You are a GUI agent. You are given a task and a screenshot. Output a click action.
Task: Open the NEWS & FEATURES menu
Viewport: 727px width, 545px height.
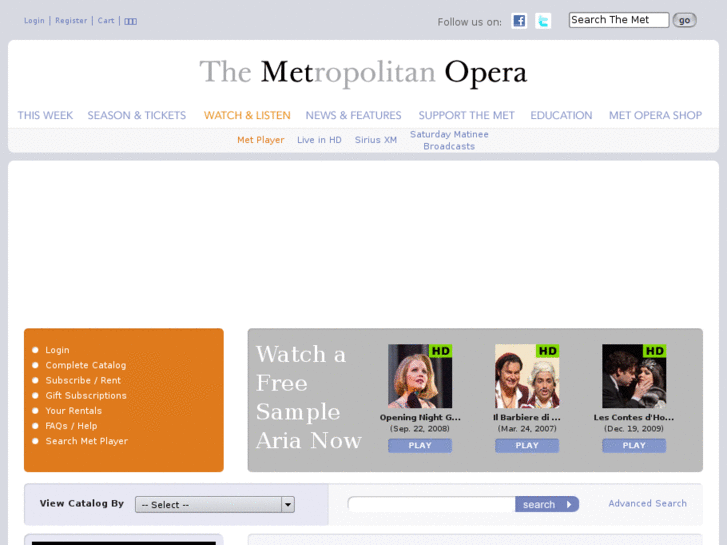[x=353, y=115]
